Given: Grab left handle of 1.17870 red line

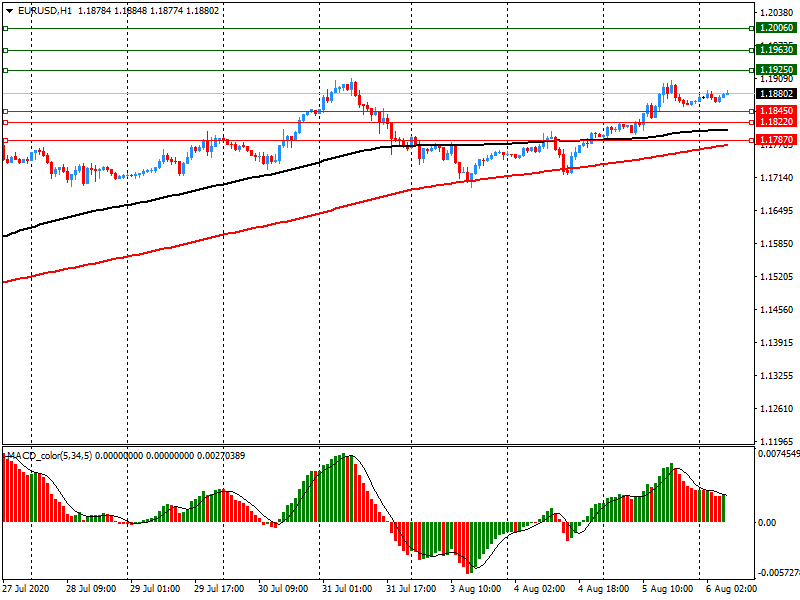Looking at the screenshot, I should tap(6, 140).
